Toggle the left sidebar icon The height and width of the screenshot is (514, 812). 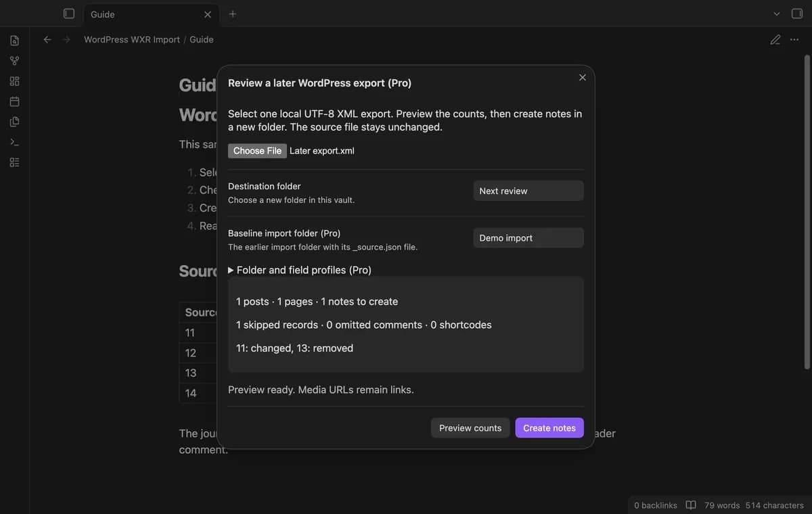pyautogui.click(x=68, y=14)
